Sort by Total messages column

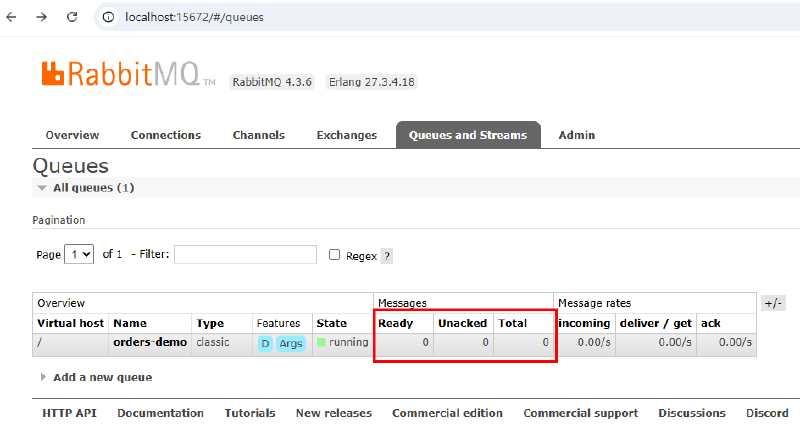[x=512, y=323]
